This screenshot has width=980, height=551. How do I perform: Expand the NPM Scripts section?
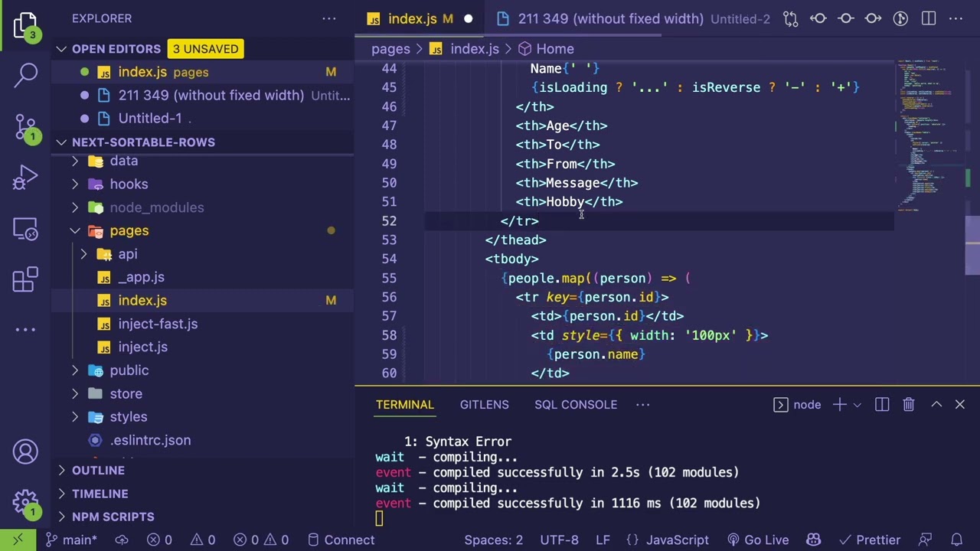(61, 517)
